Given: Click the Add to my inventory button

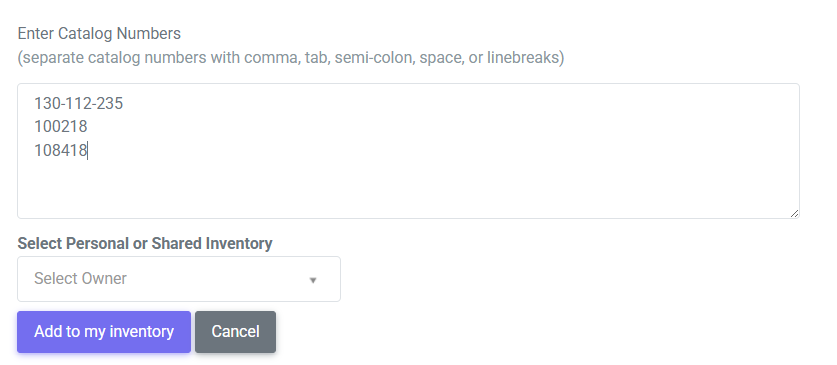Looking at the screenshot, I should (x=104, y=332).
